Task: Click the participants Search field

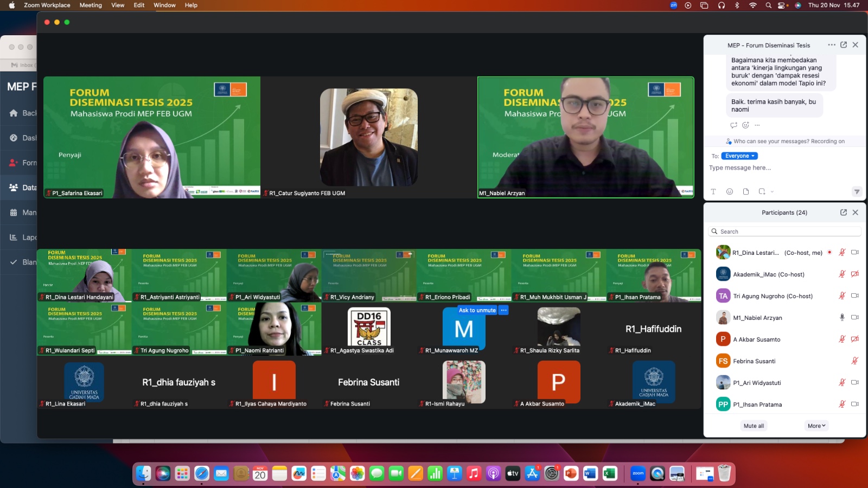Action: coord(784,232)
